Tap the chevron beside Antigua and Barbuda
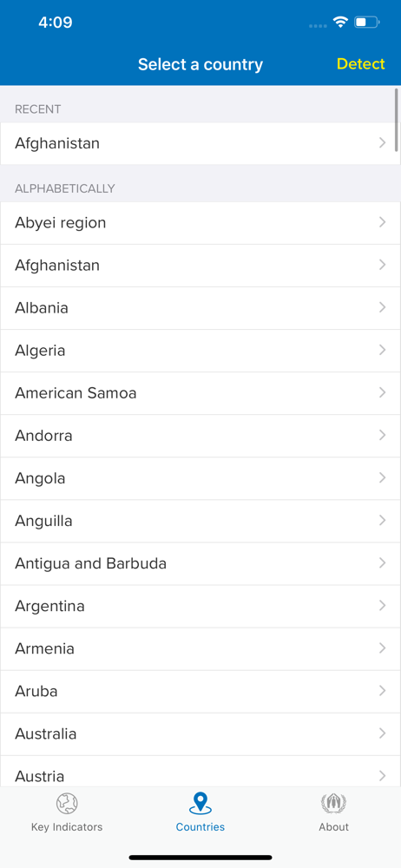This screenshot has height=868, width=401. pyautogui.click(x=382, y=563)
